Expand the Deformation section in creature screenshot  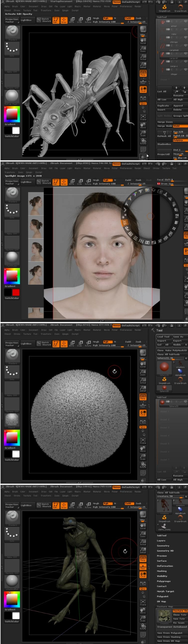click(x=165, y=566)
